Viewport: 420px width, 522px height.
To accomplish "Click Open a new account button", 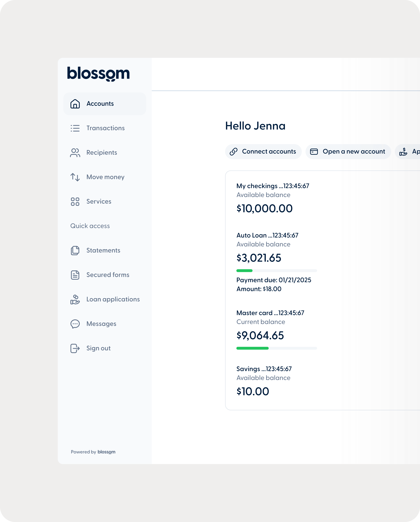I will (348, 152).
